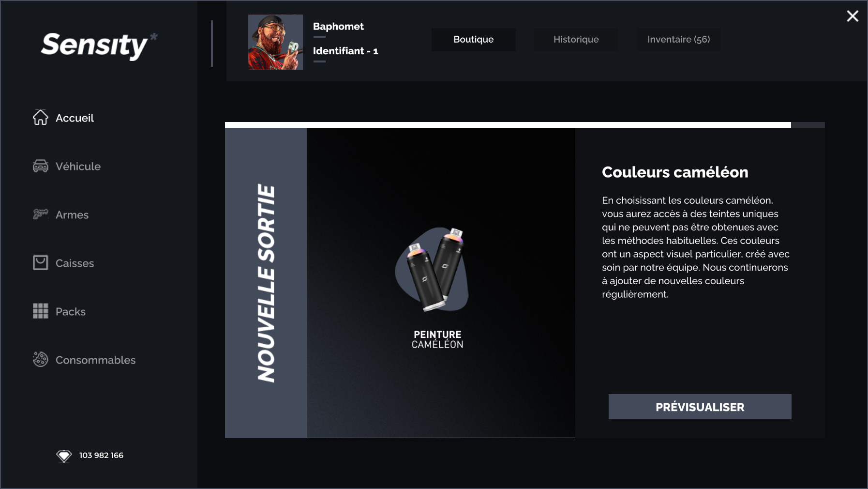
Task: Select the Véhicule car icon
Action: point(41,166)
